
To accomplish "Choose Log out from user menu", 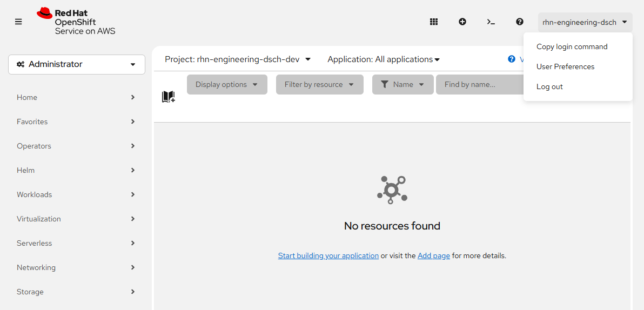I will (549, 87).
